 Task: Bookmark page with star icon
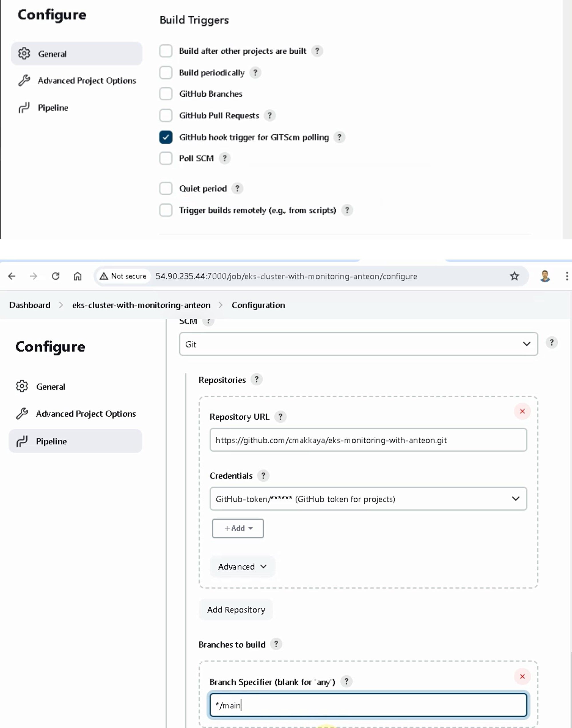(x=514, y=276)
